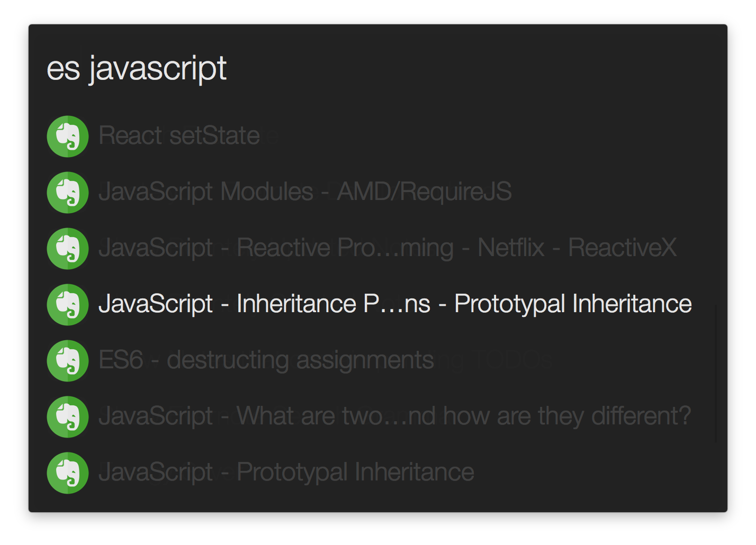756x545 pixels.
Task: Click the results list scrollbar thumb
Action: pyautogui.click(x=716, y=373)
